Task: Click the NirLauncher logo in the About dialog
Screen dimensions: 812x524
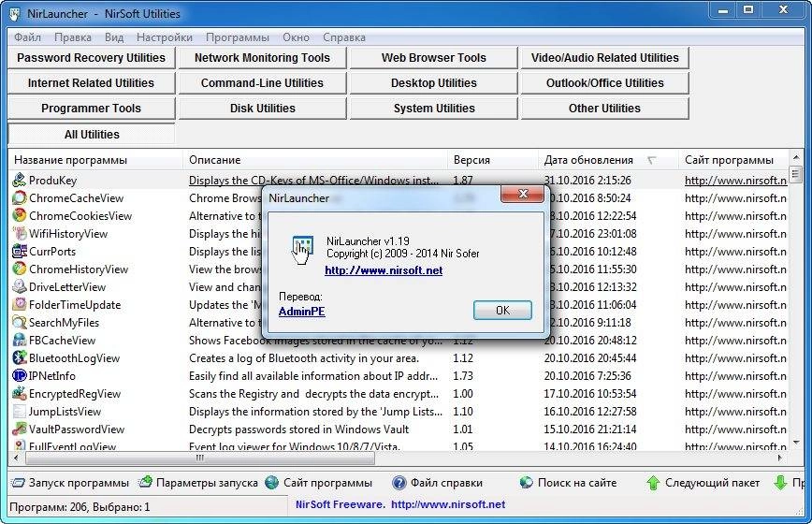Action: coord(302,249)
